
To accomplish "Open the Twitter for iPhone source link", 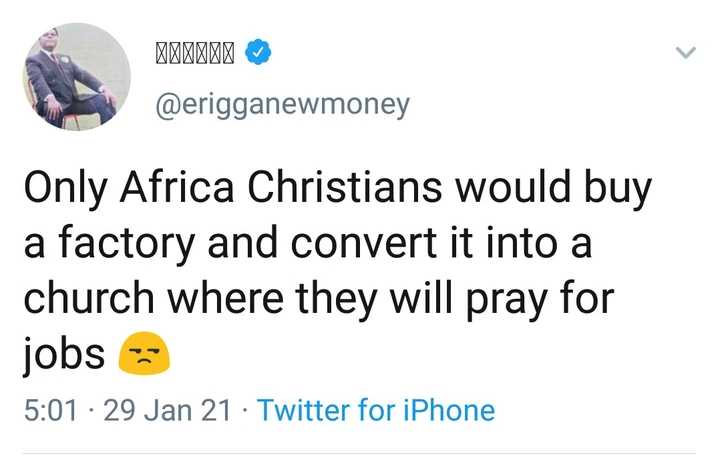I will pyautogui.click(x=376, y=410).
